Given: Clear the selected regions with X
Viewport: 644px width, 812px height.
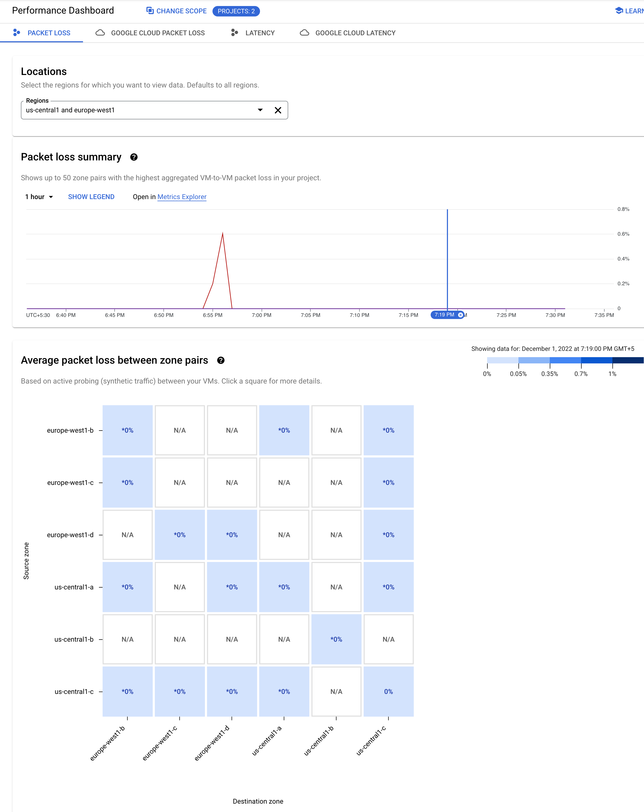Looking at the screenshot, I should (278, 110).
